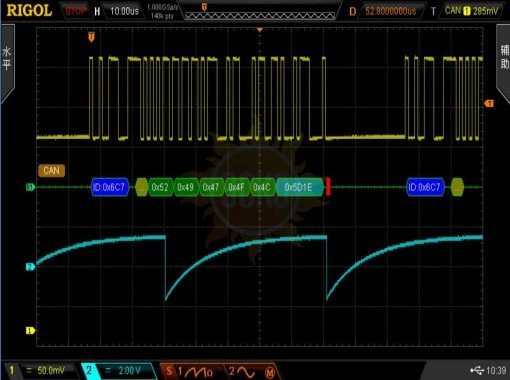Click the B1 decode bus marker
This screenshot has width=510, height=380.
coord(30,187)
